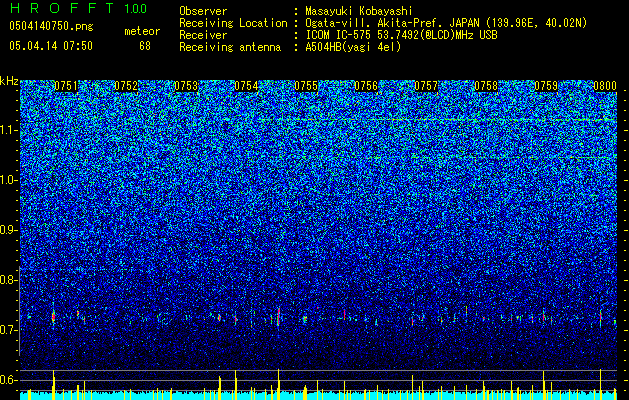
Task: Click the date stamp 05.04.14 07:50
Action: [x=51, y=46]
